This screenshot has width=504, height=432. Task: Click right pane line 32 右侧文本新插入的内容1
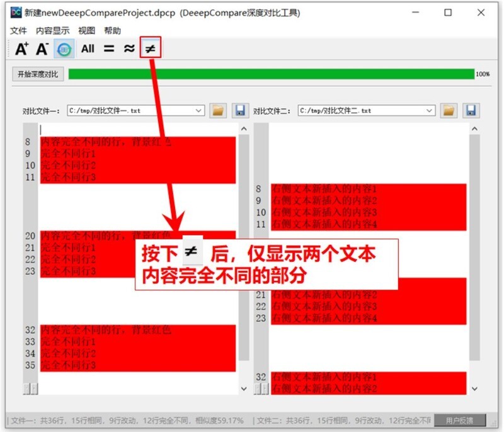coord(324,377)
